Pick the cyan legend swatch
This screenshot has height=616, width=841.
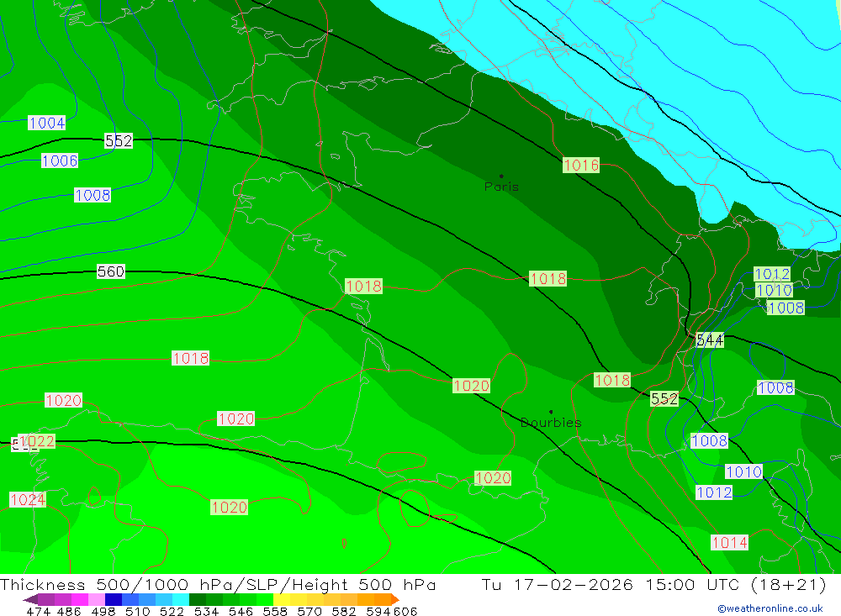click(x=181, y=599)
